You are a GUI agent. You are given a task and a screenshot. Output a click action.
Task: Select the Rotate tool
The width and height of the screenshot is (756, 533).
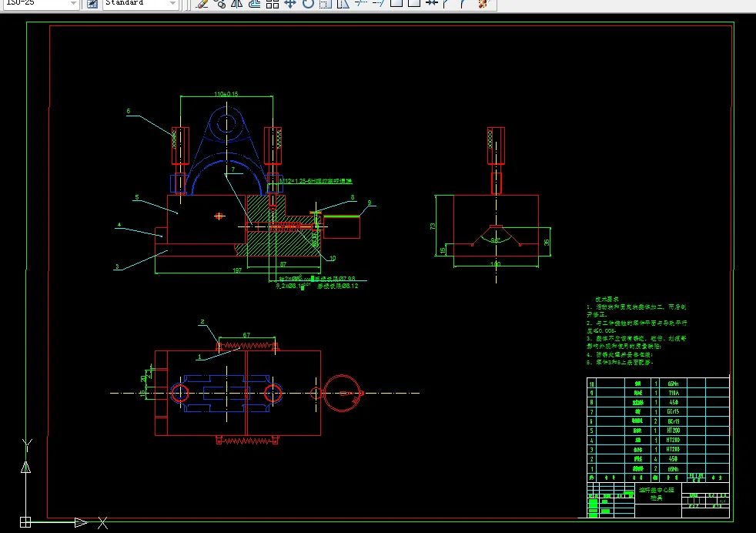[x=308, y=4]
